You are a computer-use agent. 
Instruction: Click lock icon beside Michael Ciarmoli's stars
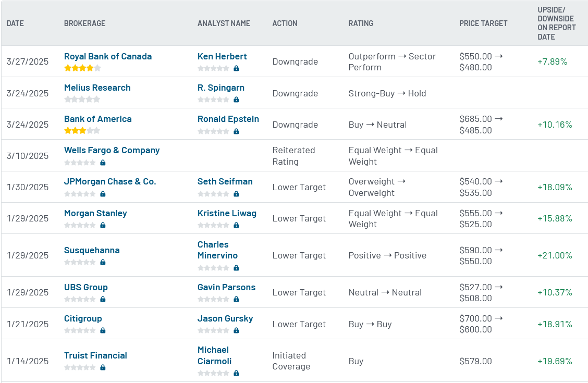coord(236,373)
